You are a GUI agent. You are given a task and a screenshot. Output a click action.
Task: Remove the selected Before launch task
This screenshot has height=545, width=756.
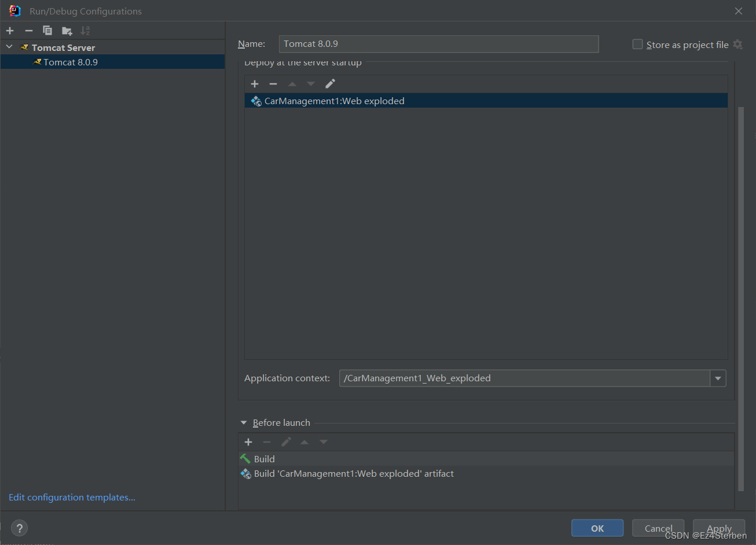tap(267, 442)
